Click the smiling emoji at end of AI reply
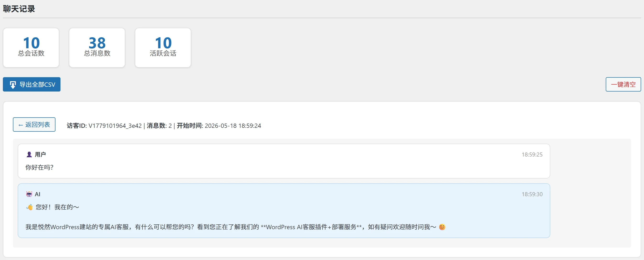644x260 pixels. tap(442, 227)
